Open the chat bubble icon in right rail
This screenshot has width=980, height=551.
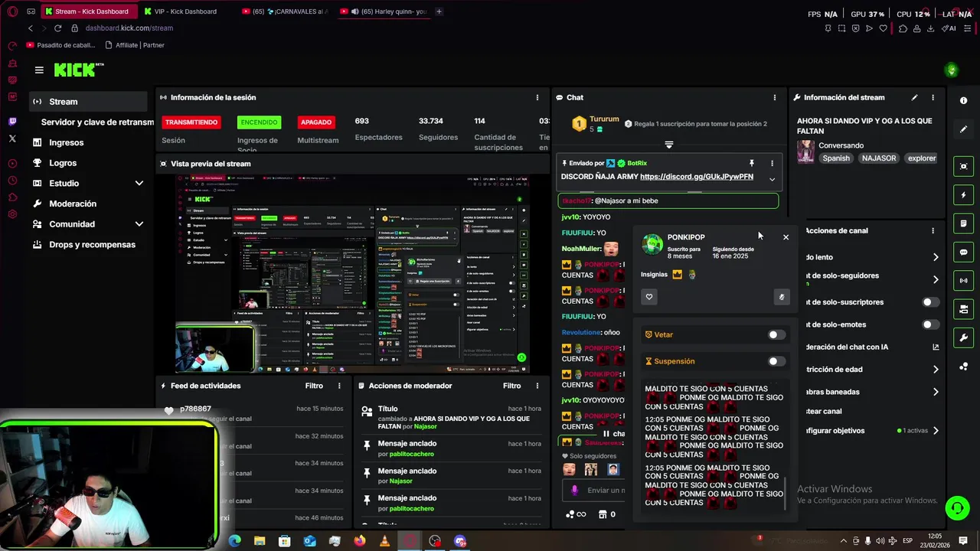tap(963, 253)
